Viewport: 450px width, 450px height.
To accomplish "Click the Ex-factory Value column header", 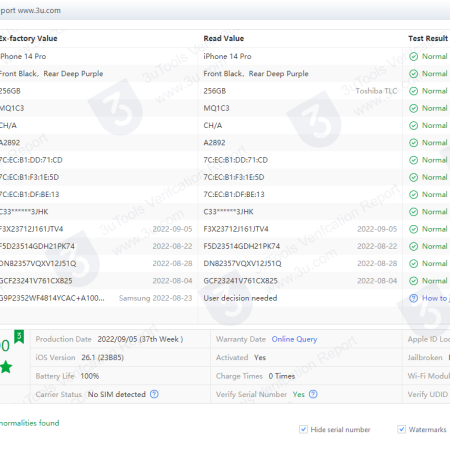I will coord(28,38).
